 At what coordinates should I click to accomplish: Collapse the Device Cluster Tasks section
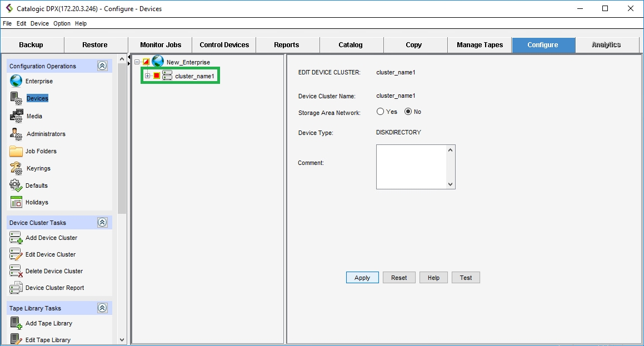click(x=102, y=223)
